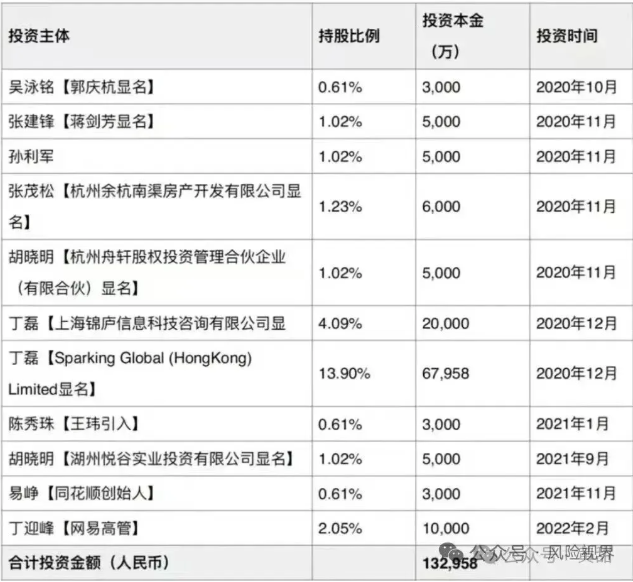Screen dimensions: 633x582
Task: Select the 吴泳铭【郭庆杭显名】 cell
Action: click(87, 87)
